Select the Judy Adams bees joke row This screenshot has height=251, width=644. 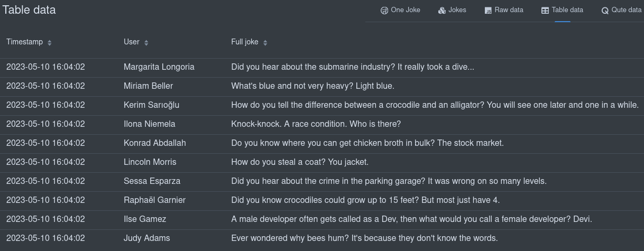(322, 238)
